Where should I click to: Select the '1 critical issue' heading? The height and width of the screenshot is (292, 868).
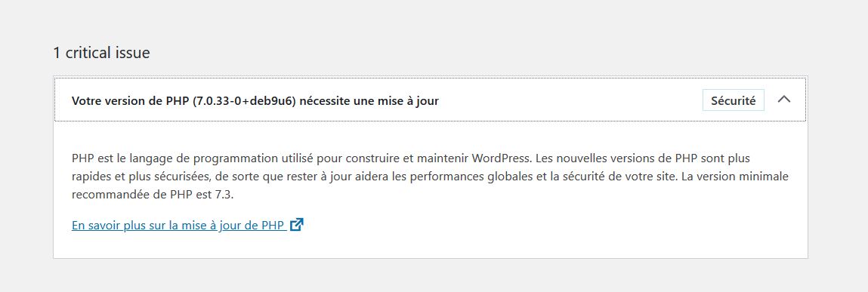[x=101, y=53]
